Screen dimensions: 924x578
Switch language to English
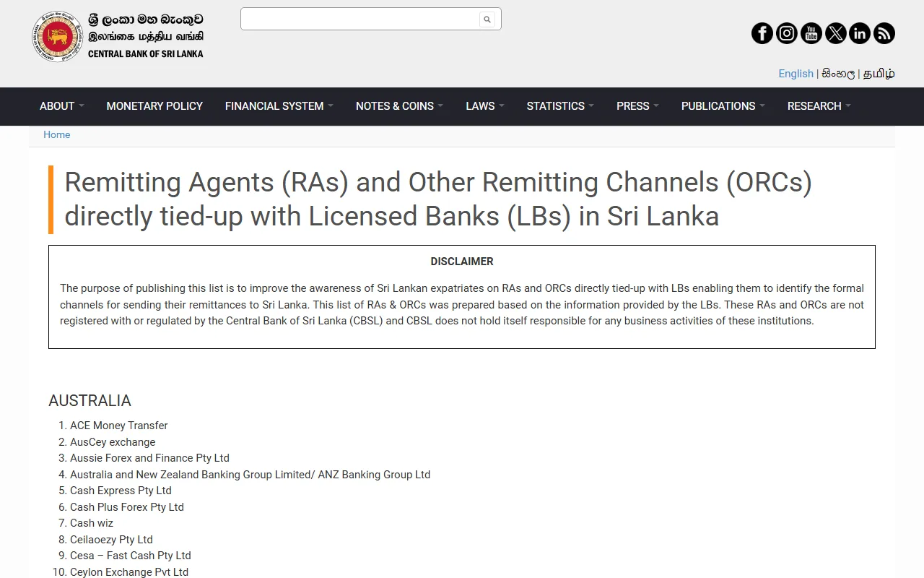796,74
